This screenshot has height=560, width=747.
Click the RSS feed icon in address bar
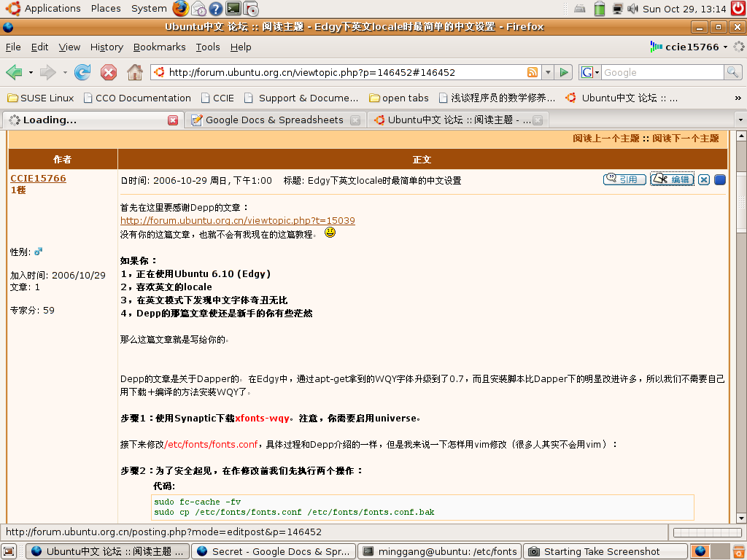(x=532, y=72)
